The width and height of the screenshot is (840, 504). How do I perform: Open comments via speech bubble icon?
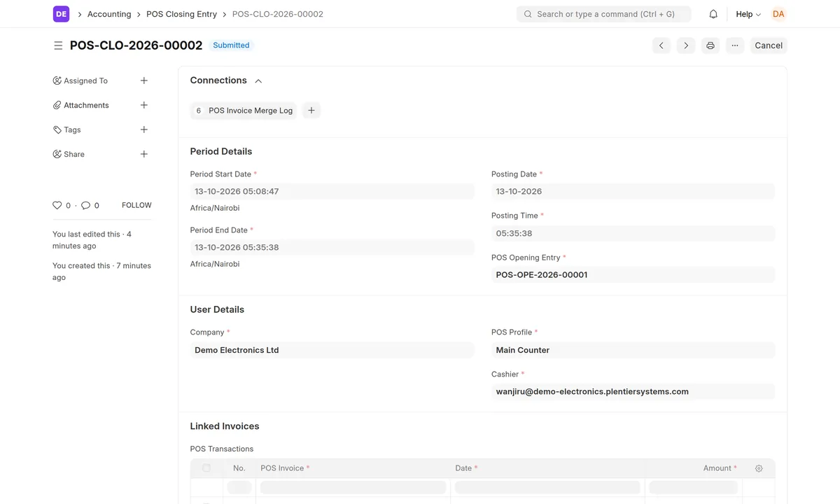85,205
